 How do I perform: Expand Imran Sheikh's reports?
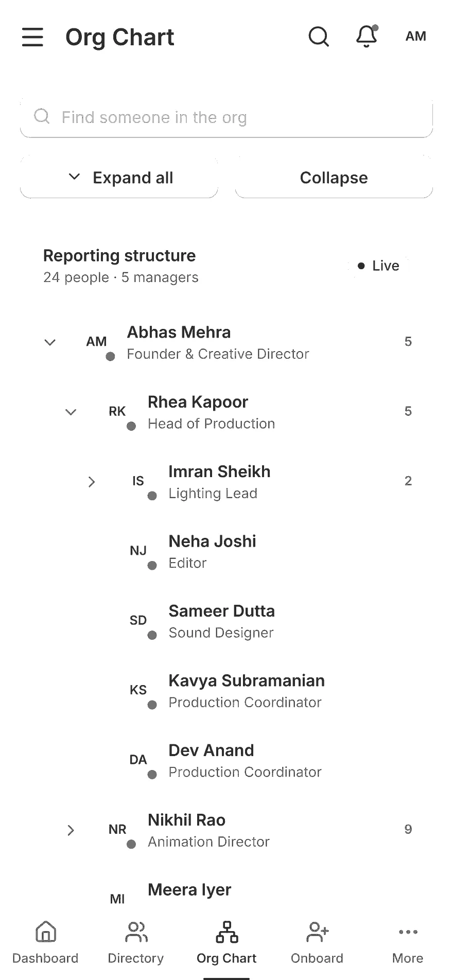tap(92, 482)
